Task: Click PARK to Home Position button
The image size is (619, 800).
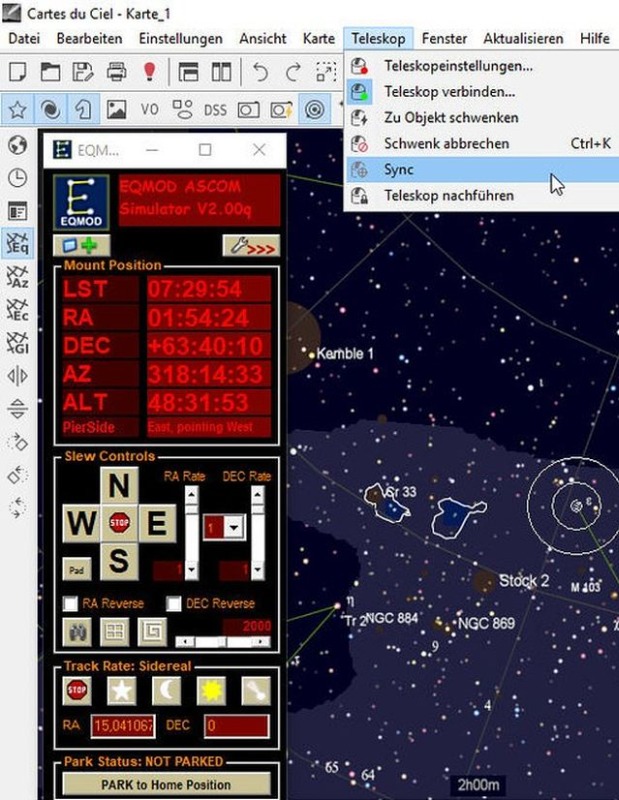Action: click(x=166, y=785)
